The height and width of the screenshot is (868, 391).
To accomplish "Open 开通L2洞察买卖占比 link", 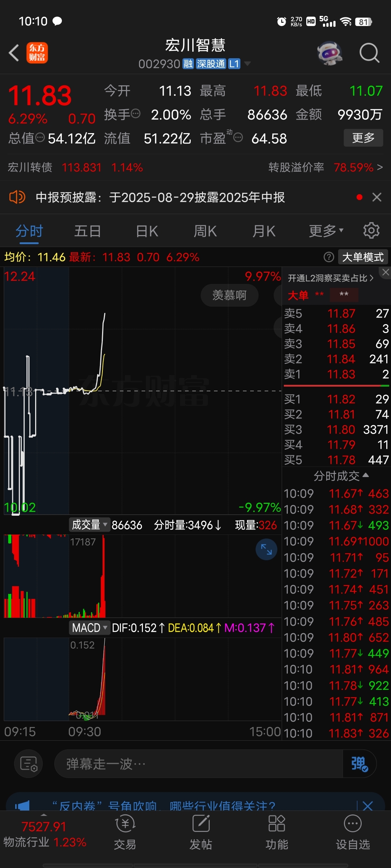I will [330, 278].
